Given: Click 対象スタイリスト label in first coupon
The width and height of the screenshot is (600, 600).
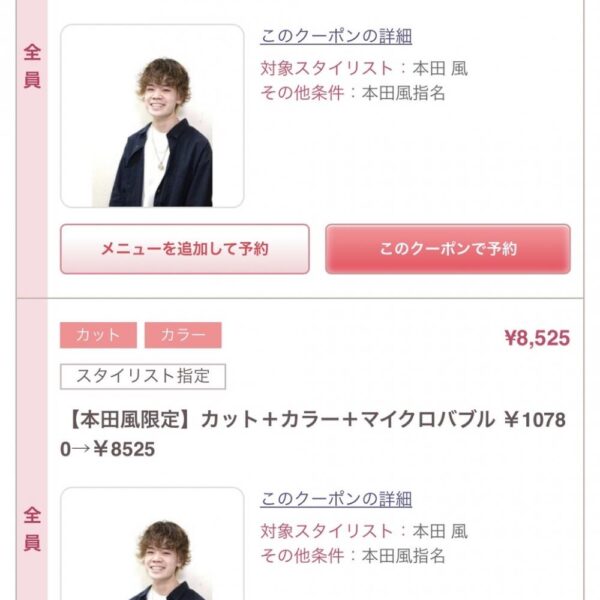Looking at the screenshot, I should click(327, 69).
